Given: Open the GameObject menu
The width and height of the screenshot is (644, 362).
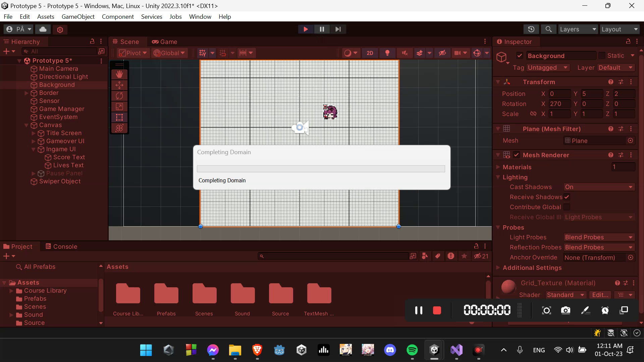Looking at the screenshot, I should (x=78, y=16).
